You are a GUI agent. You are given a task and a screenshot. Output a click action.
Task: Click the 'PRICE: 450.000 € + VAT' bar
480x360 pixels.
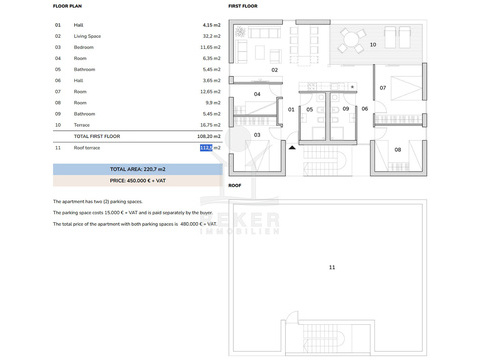click(x=138, y=181)
